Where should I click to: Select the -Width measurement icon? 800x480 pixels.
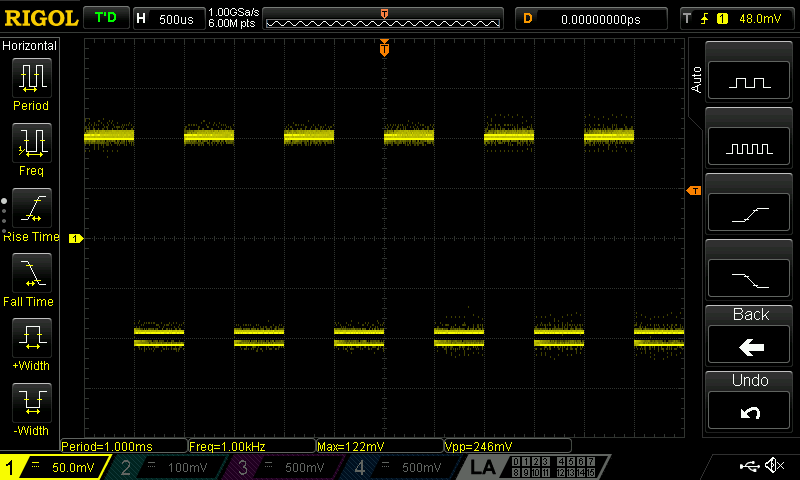32,402
